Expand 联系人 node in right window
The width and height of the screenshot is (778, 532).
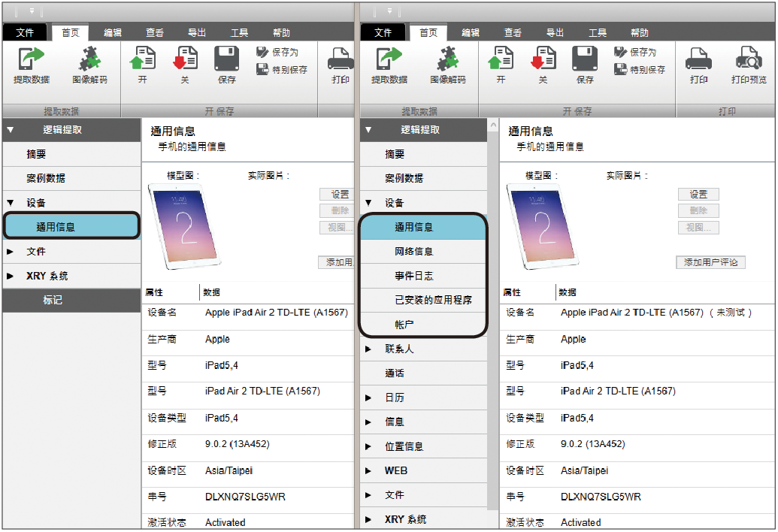pyautogui.click(x=368, y=349)
